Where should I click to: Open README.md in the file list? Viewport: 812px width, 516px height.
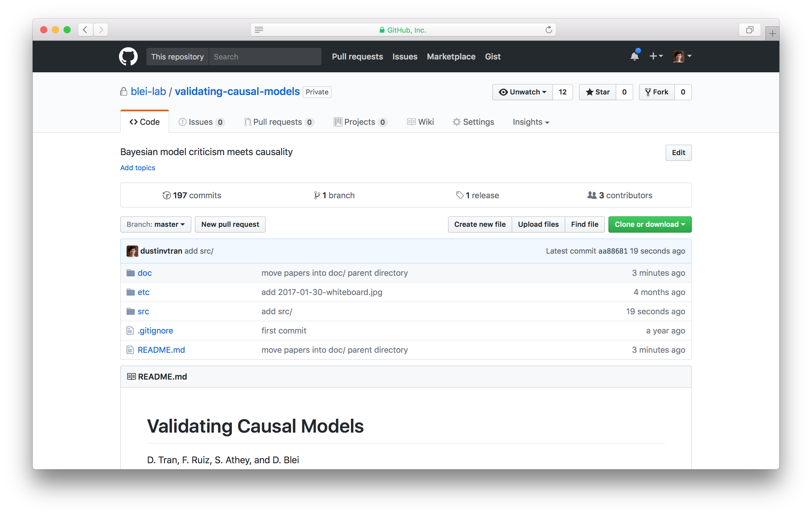point(161,350)
